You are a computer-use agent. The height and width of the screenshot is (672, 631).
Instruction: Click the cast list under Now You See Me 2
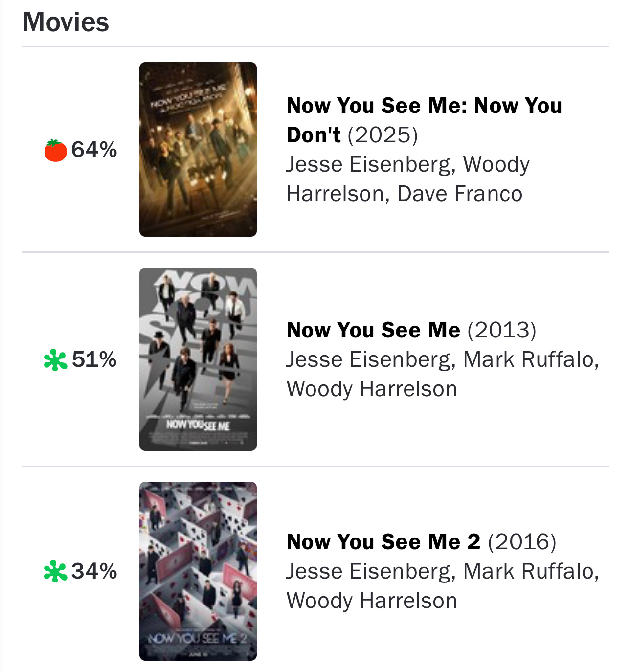442,586
